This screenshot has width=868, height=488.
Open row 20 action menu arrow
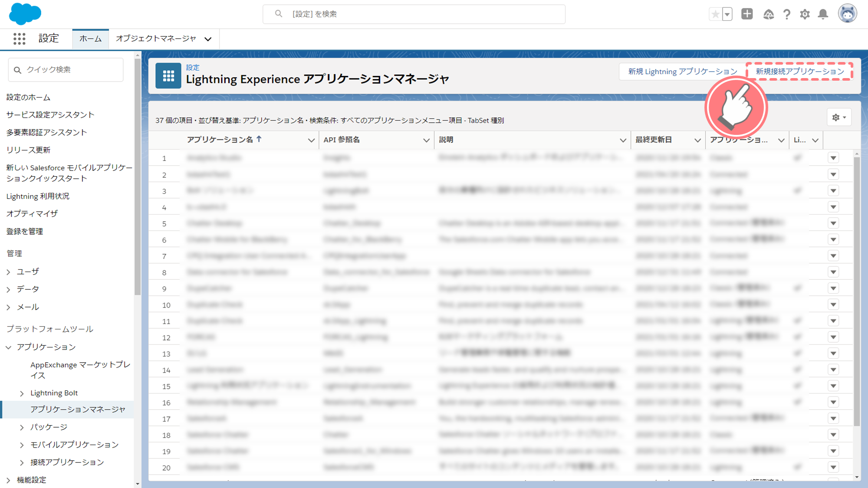click(833, 467)
